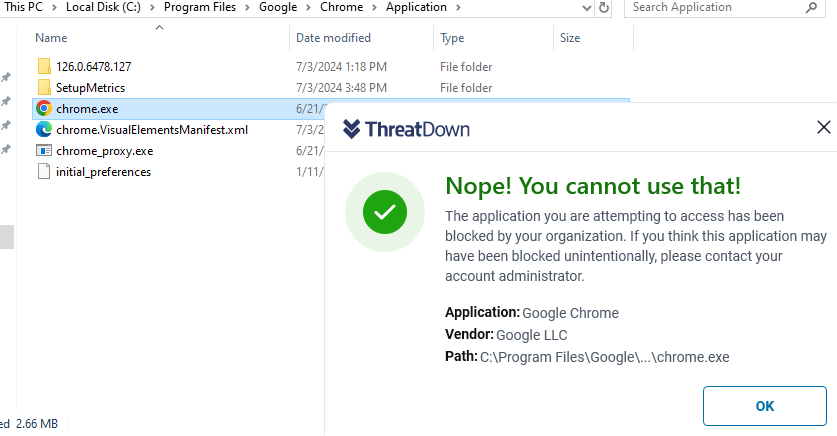Screen dimensions: 837x436
Task: Click the SetupMetrics folder icon
Action: (44, 88)
